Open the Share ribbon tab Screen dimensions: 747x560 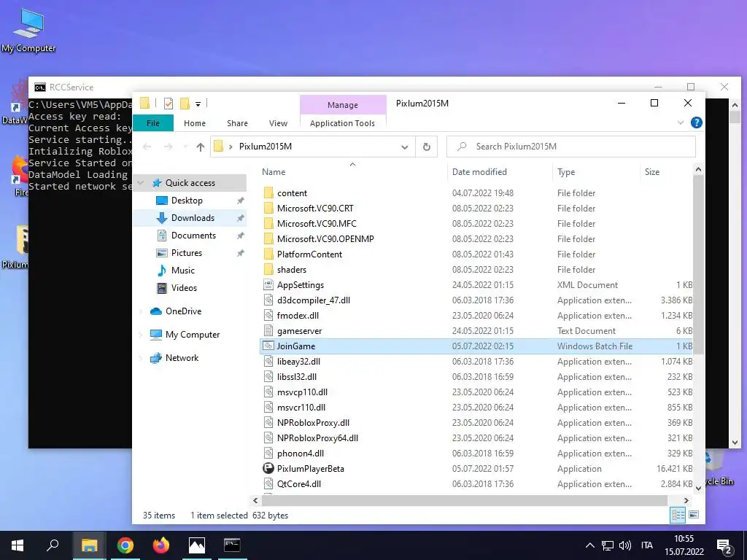[237, 122]
